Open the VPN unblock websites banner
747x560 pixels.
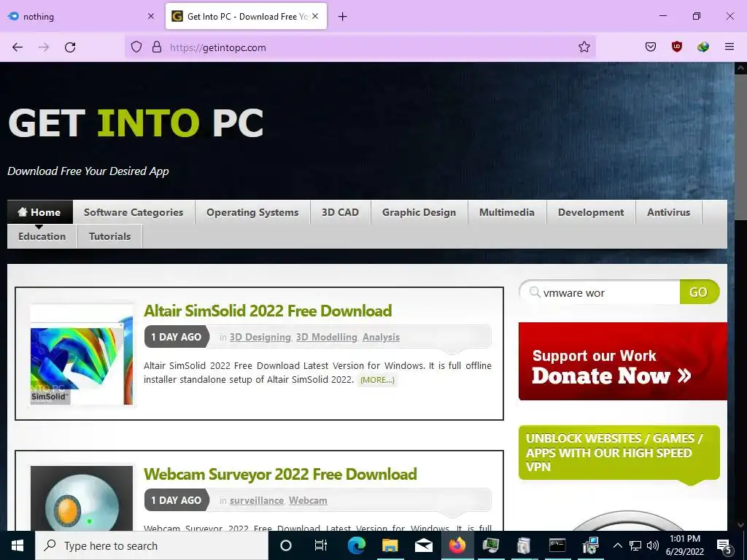619,452
